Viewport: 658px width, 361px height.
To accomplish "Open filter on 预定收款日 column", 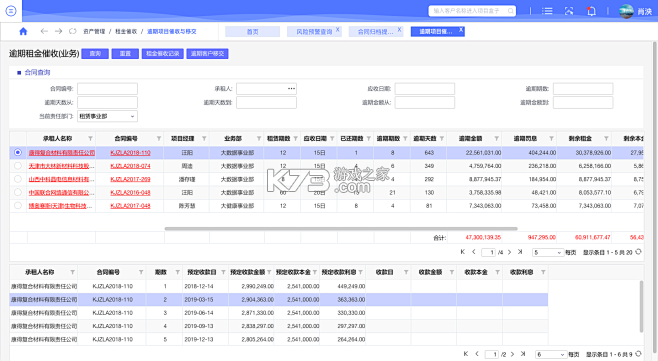I will click(x=223, y=272).
